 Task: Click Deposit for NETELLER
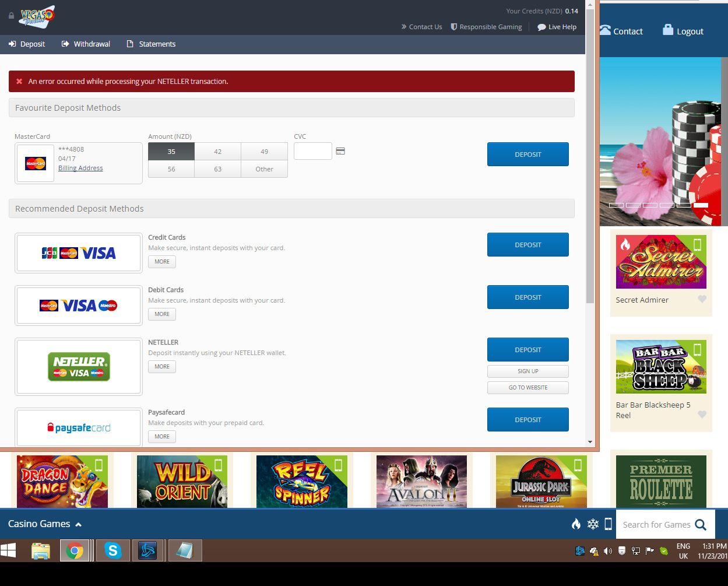point(528,350)
